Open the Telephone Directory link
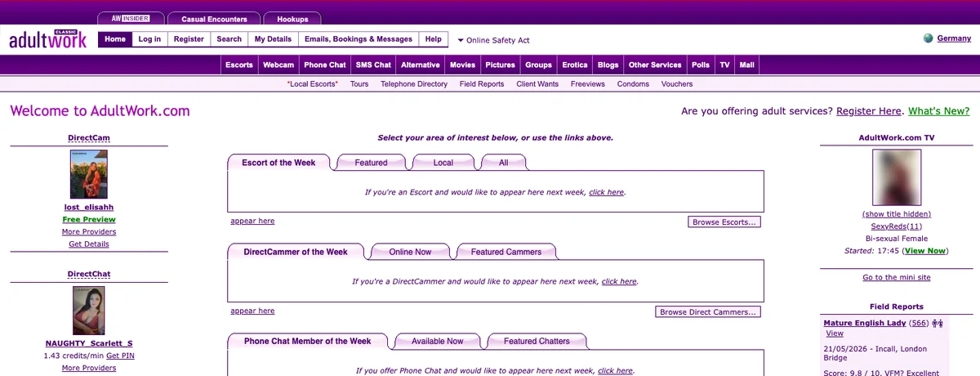 pos(414,84)
